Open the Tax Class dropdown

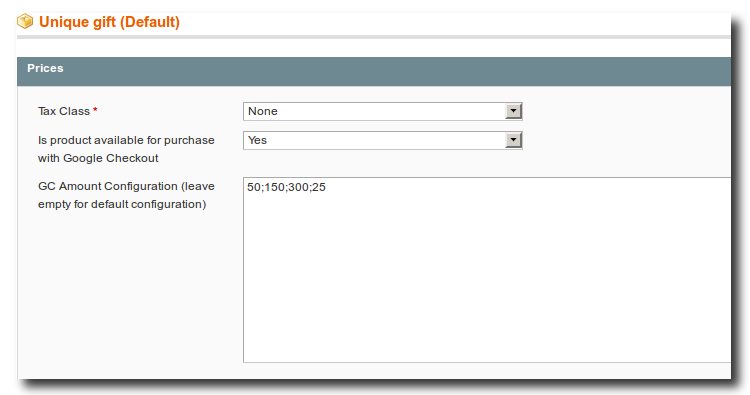coord(383,111)
